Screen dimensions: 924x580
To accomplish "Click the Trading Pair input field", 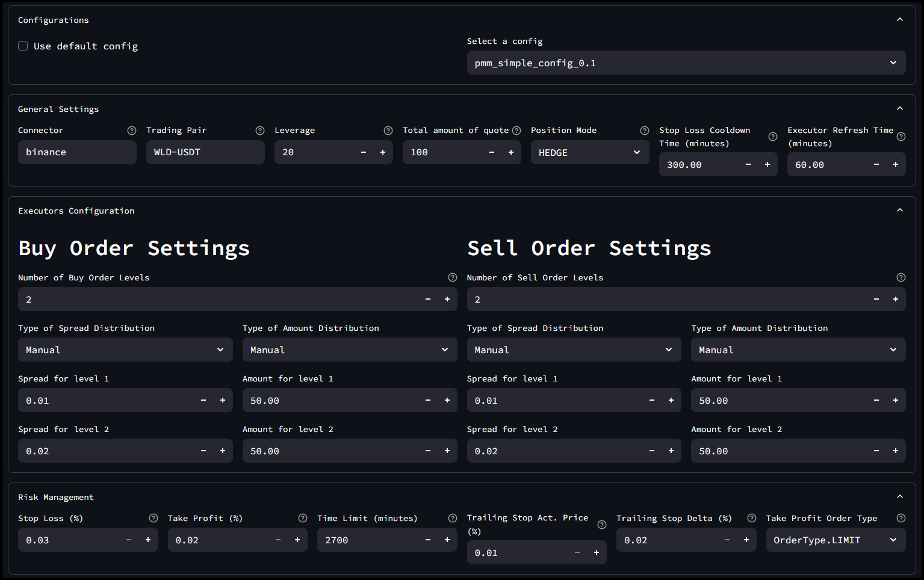I will coord(205,152).
